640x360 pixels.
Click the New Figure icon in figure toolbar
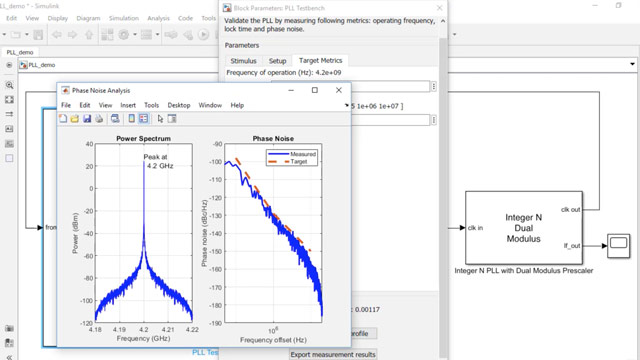click(63, 119)
